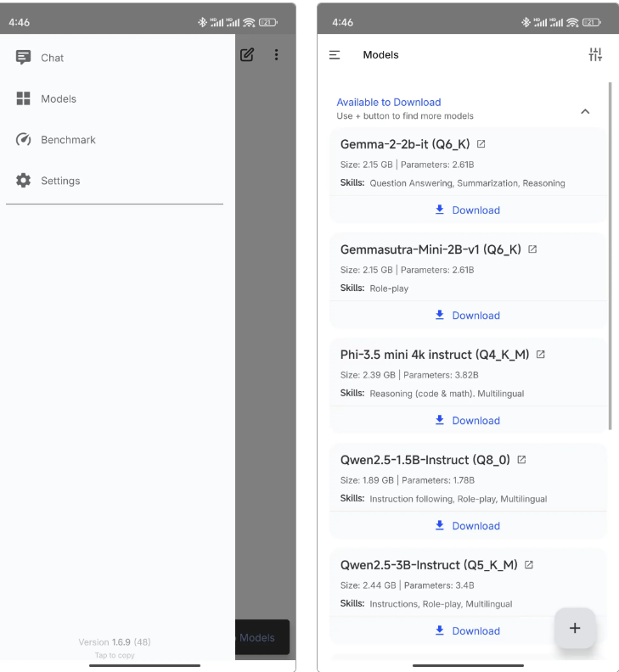Select the Gemma-2-2b-it (Q6_K) title
Screen dimensions: 619x672
pos(405,144)
